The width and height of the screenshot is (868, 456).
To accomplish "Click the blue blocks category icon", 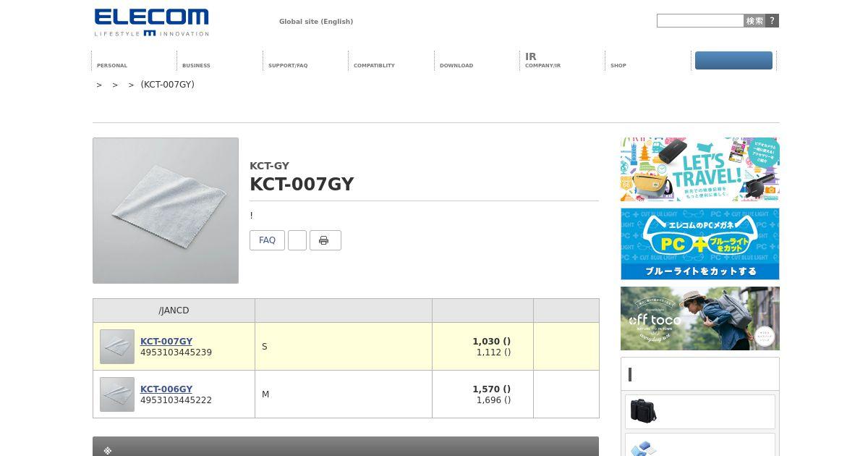I will coord(643,448).
